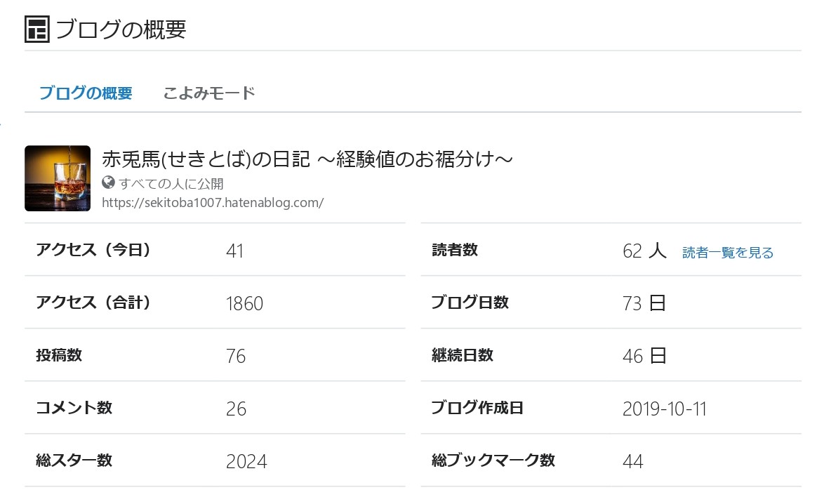Select the today's access count 41
The width and height of the screenshot is (831, 504).
(x=234, y=251)
